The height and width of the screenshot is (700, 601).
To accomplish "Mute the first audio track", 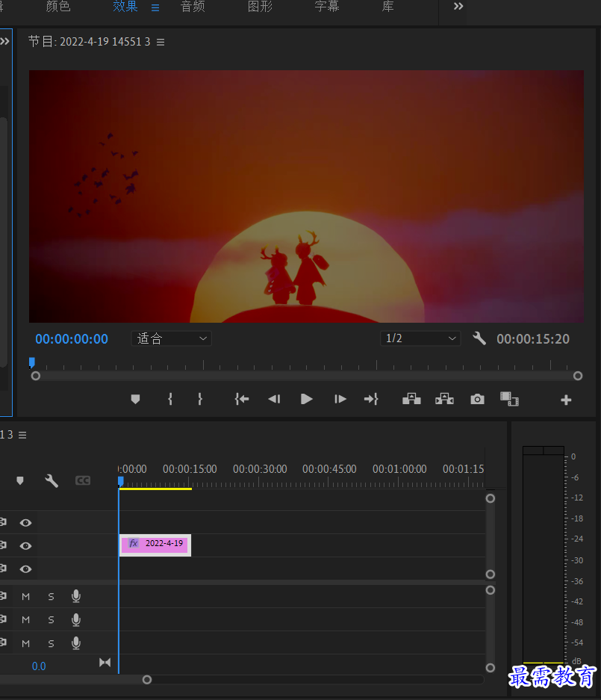I will pyautogui.click(x=26, y=596).
